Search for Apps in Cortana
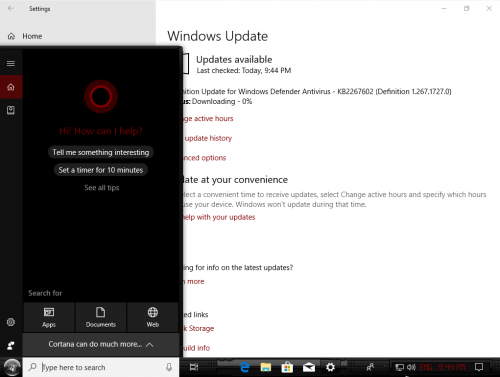 click(x=49, y=317)
